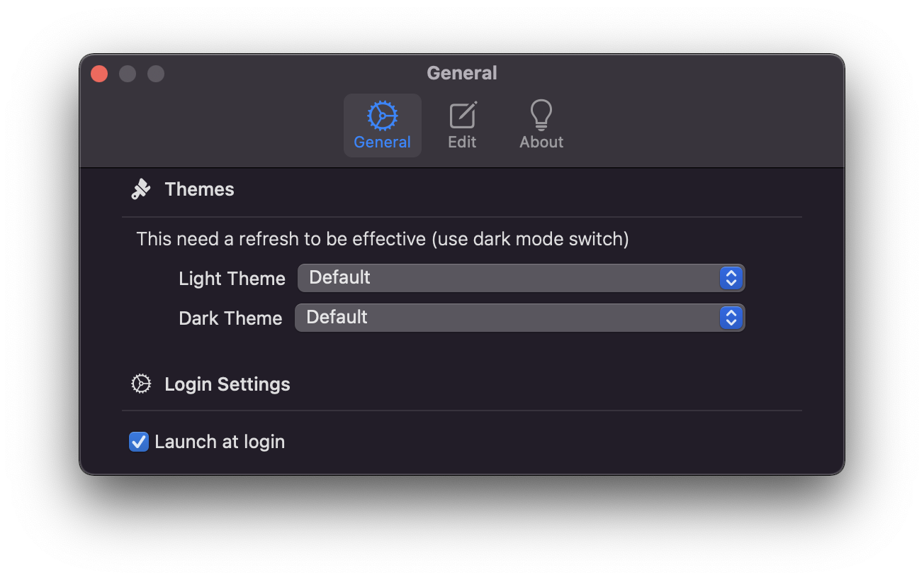The width and height of the screenshot is (924, 580).
Task: Open the Dark Theme dropdown menu
Action: (x=519, y=318)
